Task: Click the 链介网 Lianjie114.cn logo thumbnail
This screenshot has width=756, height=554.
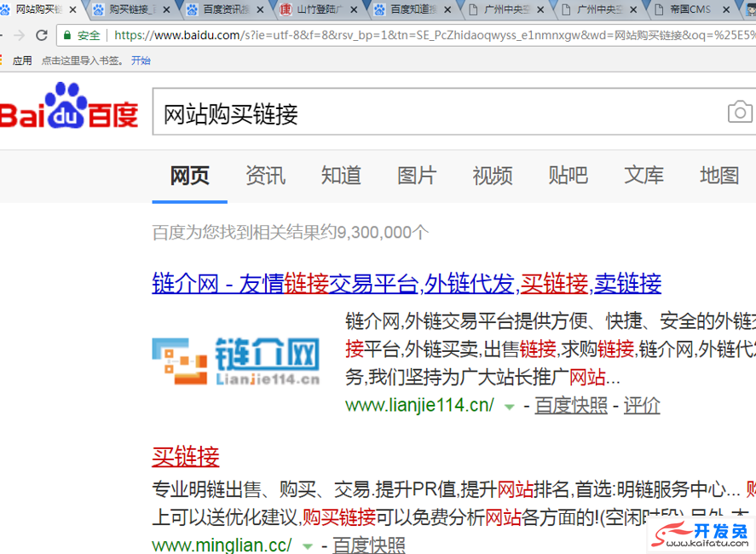Action: (x=236, y=361)
